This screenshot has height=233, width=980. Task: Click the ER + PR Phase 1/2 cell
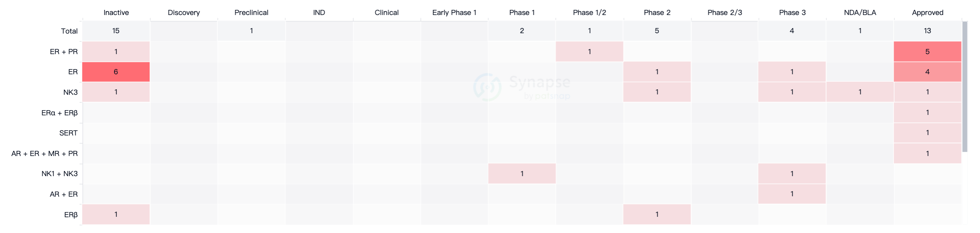tap(589, 52)
